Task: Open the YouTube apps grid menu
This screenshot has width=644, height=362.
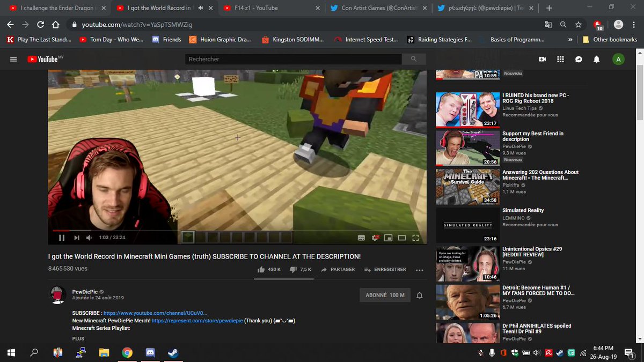Action: tap(560, 59)
